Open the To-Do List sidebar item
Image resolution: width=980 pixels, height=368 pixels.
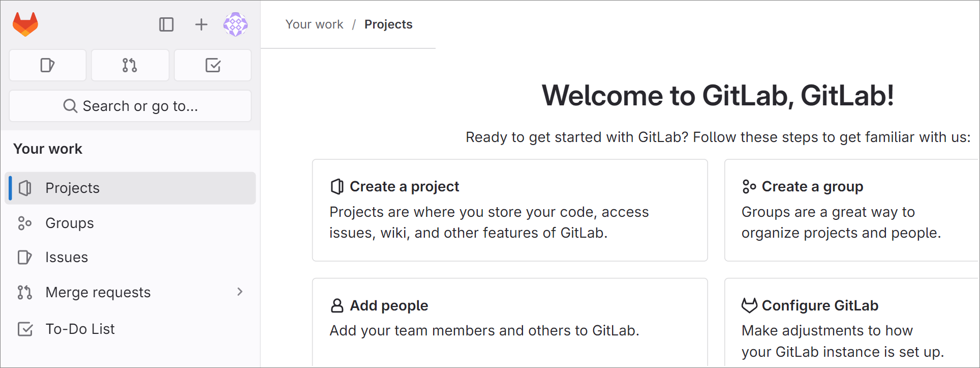(130, 329)
